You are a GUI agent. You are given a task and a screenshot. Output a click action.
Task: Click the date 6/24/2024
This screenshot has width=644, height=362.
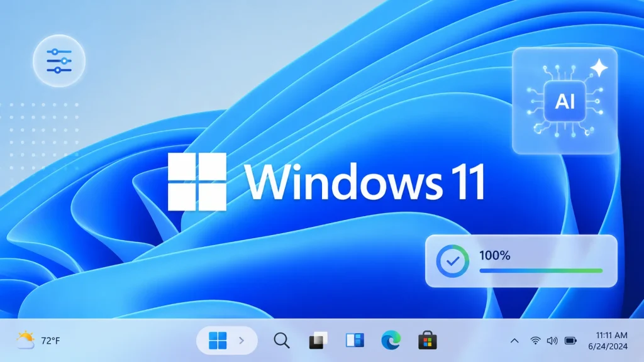(608, 346)
